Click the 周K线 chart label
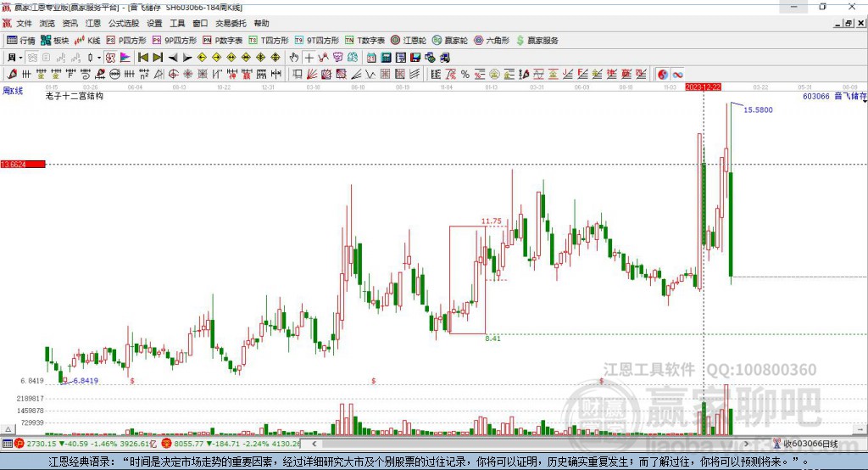868x470 pixels. click(x=13, y=91)
